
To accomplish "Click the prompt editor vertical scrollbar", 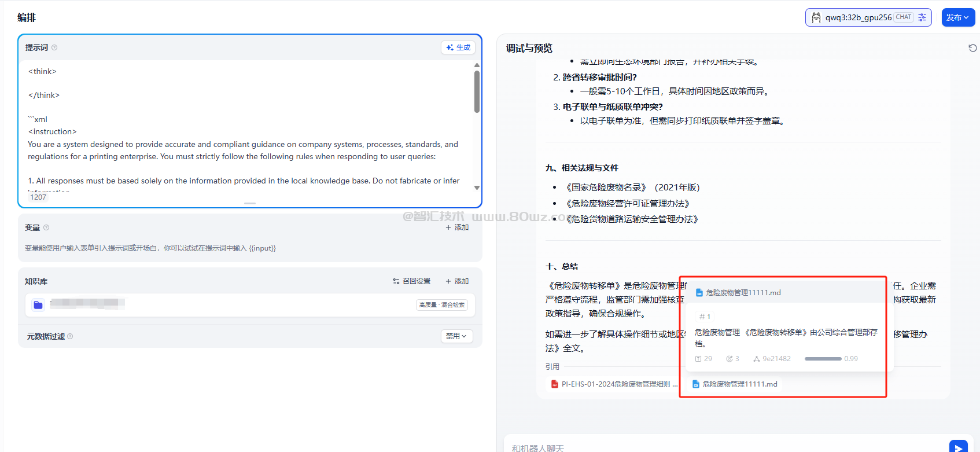I will point(477,91).
